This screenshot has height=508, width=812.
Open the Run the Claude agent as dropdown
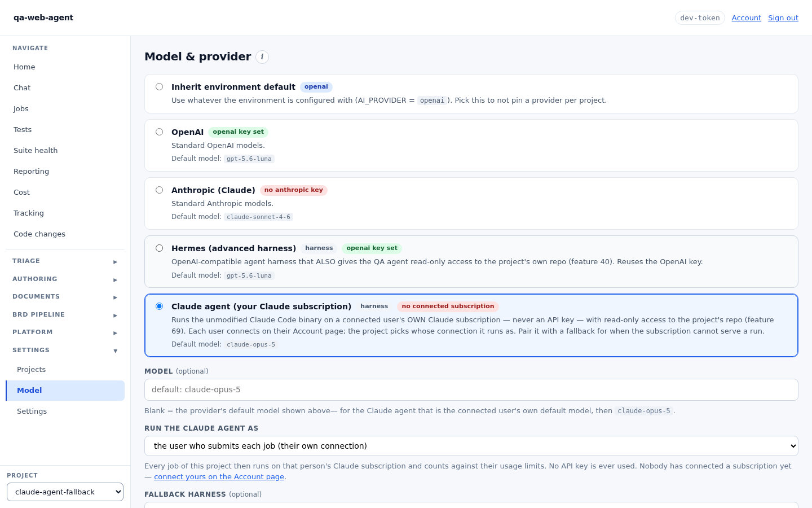[x=471, y=446]
